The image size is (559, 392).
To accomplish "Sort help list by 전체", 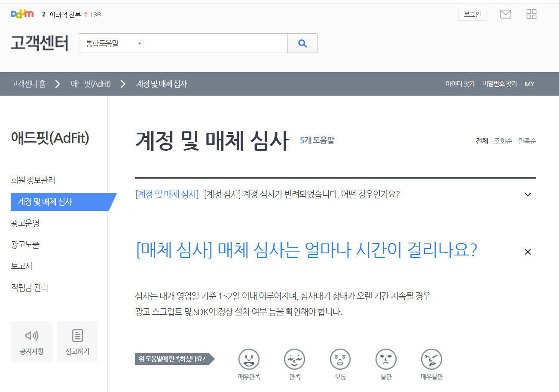I will (482, 141).
